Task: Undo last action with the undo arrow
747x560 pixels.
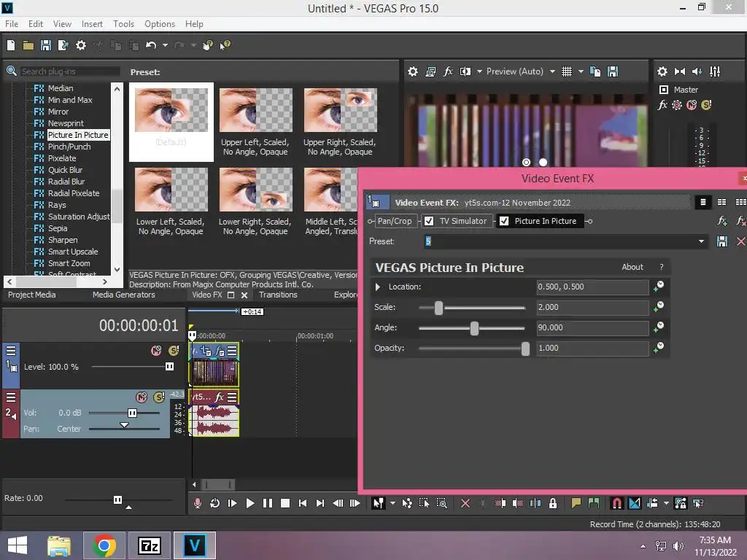Action: pos(151,45)
